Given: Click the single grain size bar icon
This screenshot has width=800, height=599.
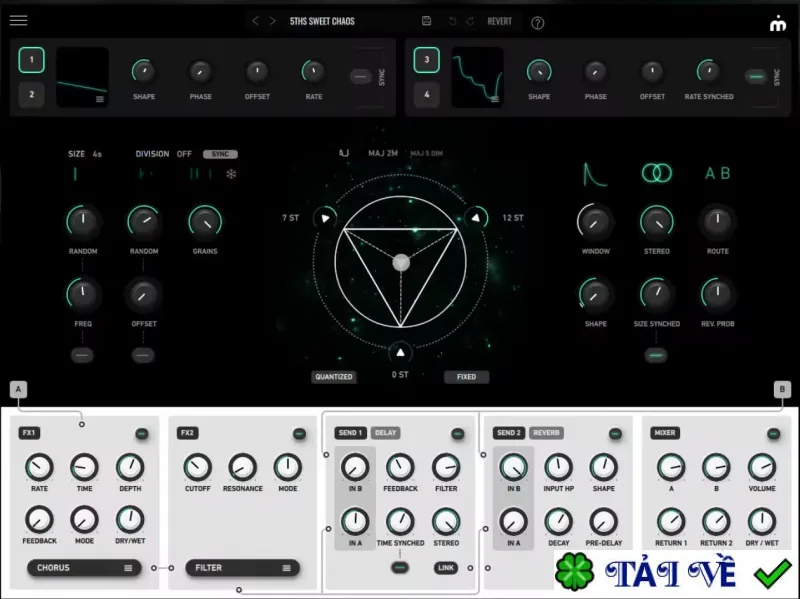Looking at the screenshot, I should 75,174.
